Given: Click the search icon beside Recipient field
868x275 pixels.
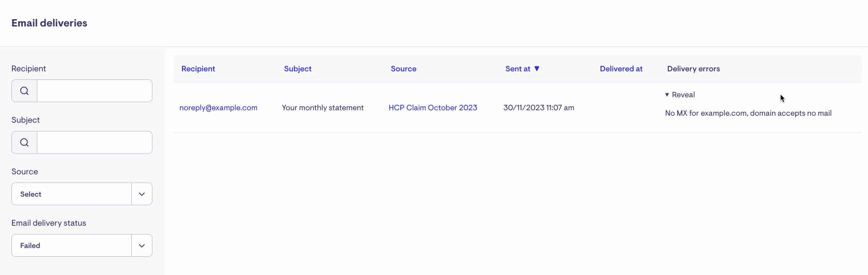Looking at the screenshot, I should click(24, 91).
